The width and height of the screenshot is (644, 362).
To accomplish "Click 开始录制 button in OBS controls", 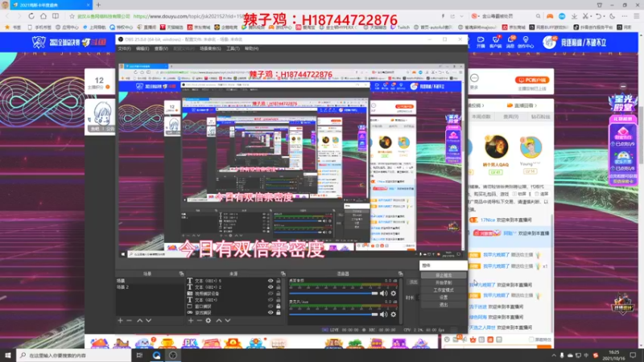I will click(444, 283).
